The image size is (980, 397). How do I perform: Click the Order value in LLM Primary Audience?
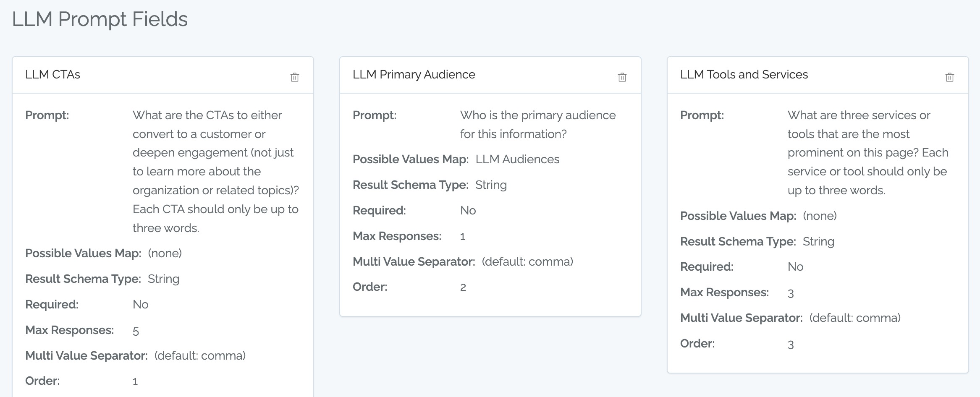[463, 287]
